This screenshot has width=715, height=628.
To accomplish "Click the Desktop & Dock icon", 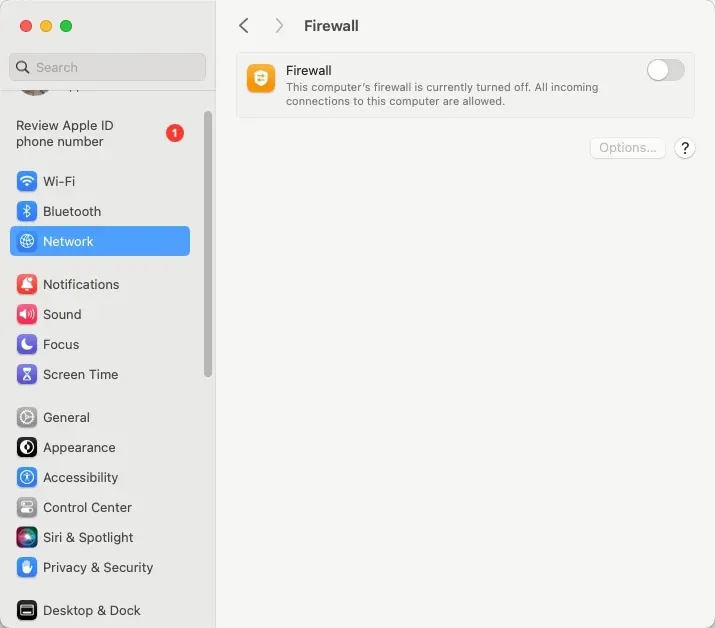I will point(27,610).
